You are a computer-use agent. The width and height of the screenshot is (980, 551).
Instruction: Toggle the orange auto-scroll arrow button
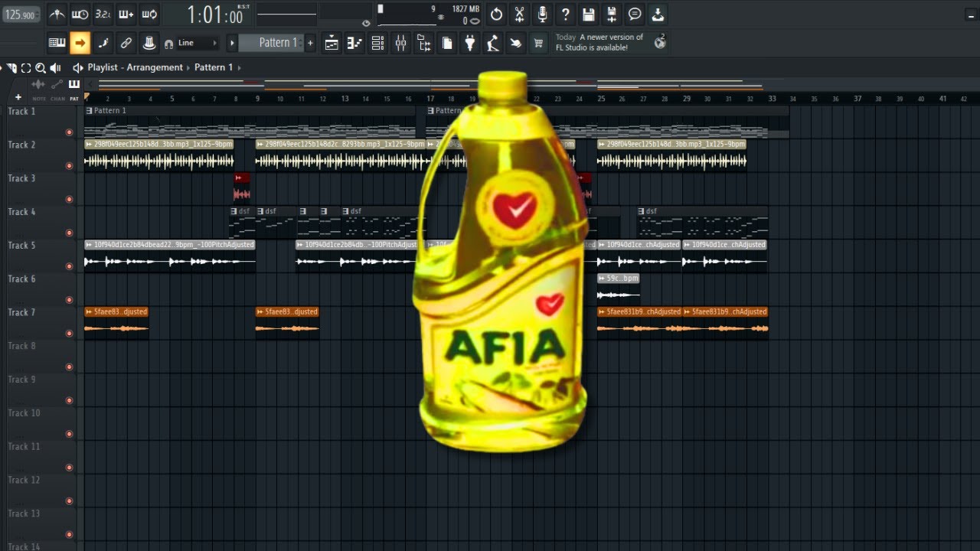point(80,43)
